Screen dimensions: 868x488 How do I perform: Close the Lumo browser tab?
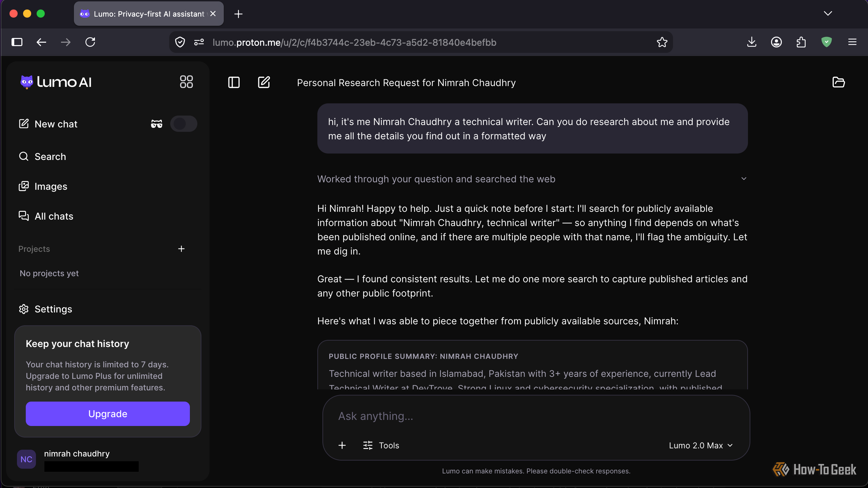[213, 14]
